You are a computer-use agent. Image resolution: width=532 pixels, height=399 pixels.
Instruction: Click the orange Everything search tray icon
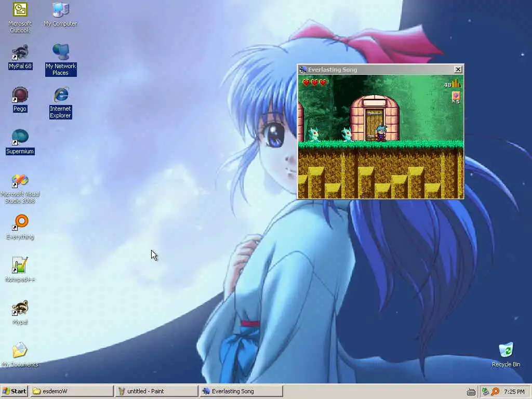(x=495, y=392)
